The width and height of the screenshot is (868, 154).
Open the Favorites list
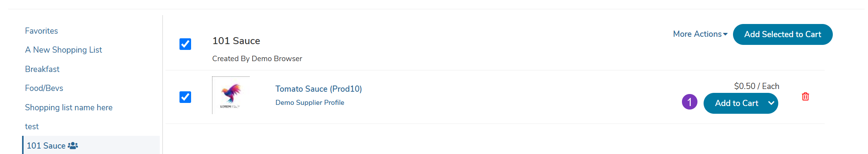coord(41,31)
